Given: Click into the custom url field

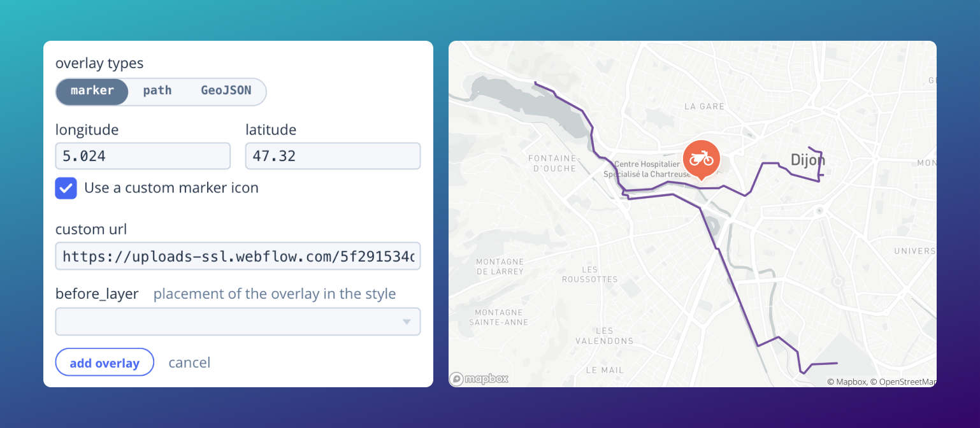Looking at the screenshot, I should 238,256.
